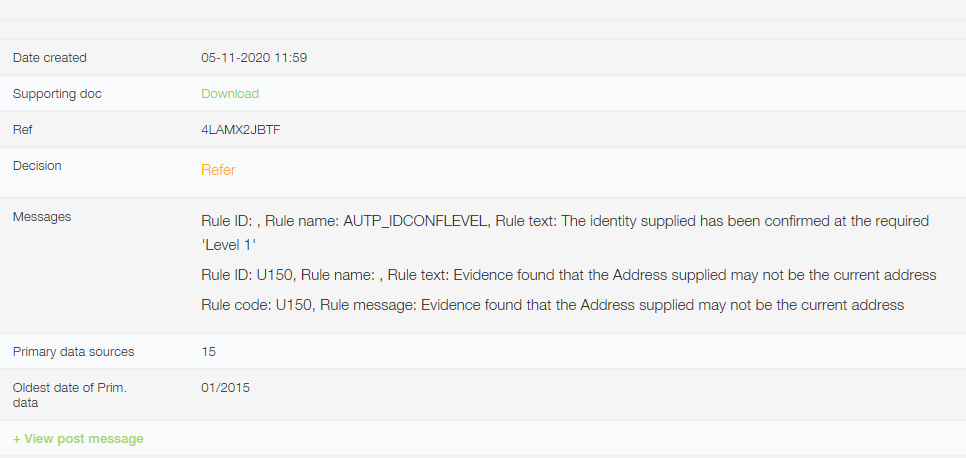966x458 pixels.
Task: Click the Decision row label
Action: 37,166
